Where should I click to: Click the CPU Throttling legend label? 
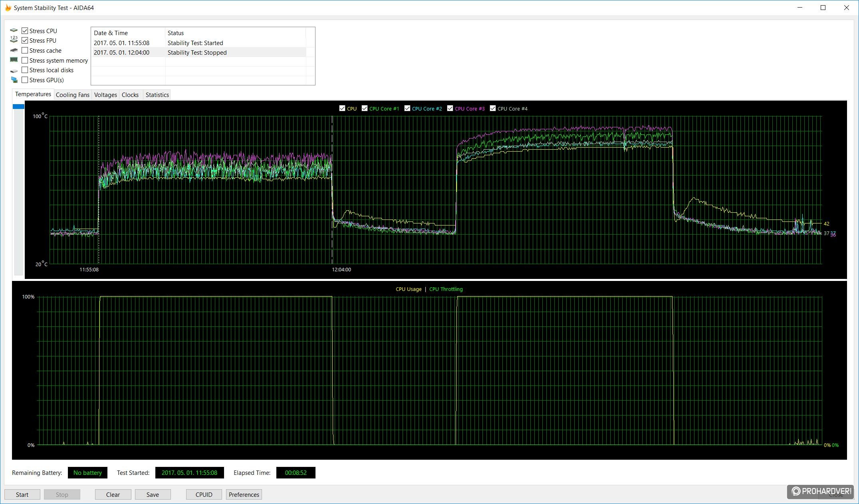point(446,289)
